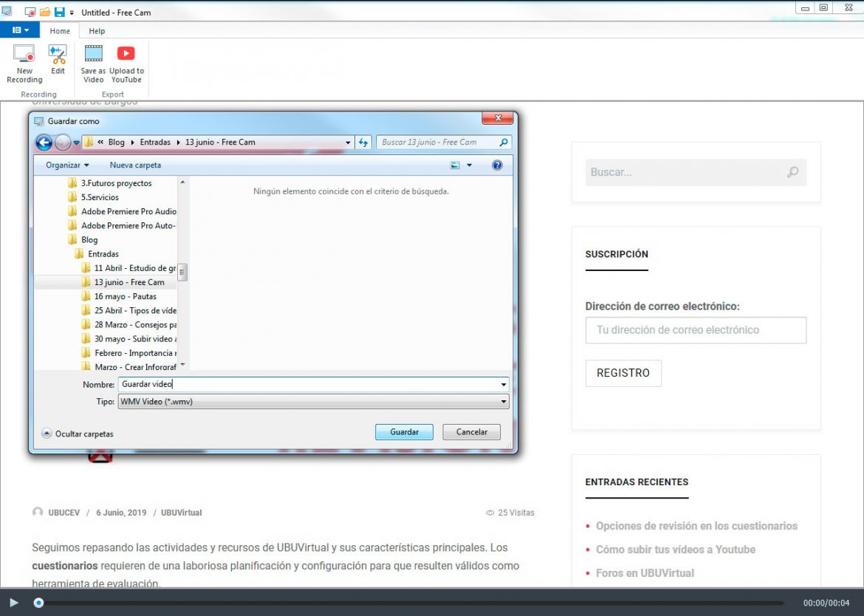Viewport: 864px width, 616px height.
Task: Select 5.Servicios folder
Action: click(93, 197)
